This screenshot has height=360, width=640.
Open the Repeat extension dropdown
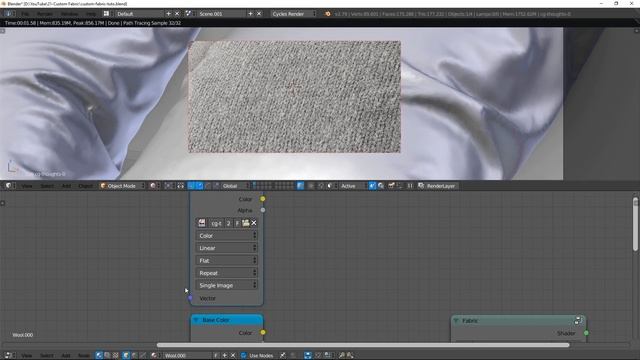227,273
